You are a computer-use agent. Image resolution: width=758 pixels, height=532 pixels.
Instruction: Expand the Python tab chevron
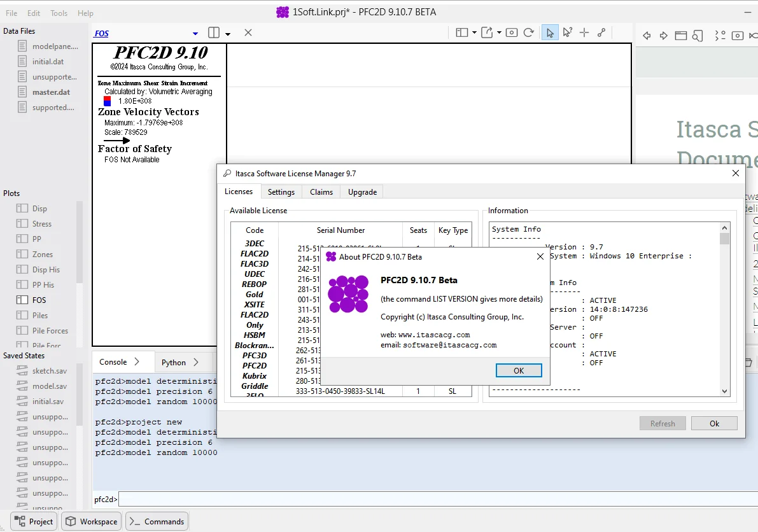(x=196, y=362)
